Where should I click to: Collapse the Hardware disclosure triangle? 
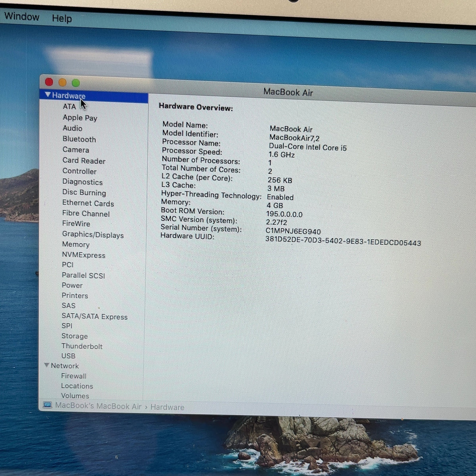tap(48, 95)
